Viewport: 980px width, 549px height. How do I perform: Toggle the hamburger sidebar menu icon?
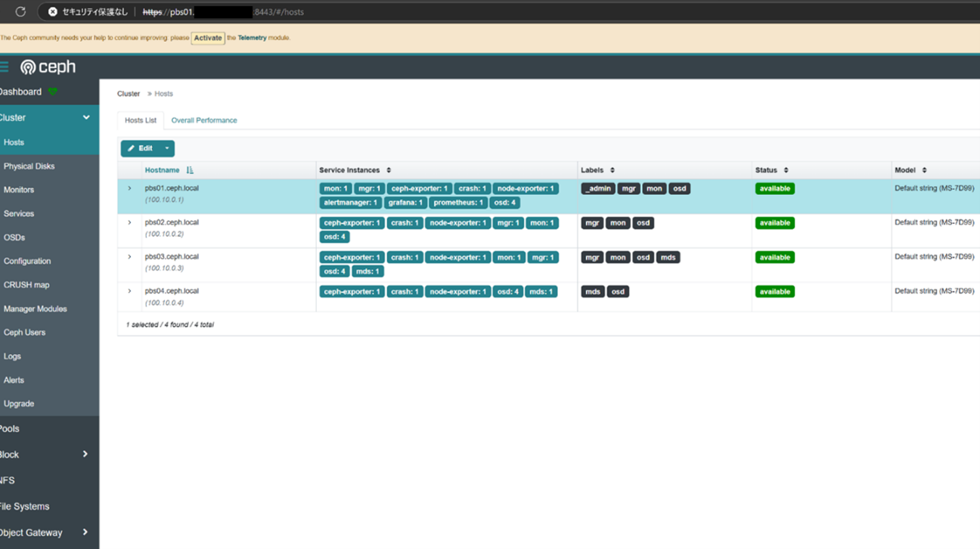point(4,67)
